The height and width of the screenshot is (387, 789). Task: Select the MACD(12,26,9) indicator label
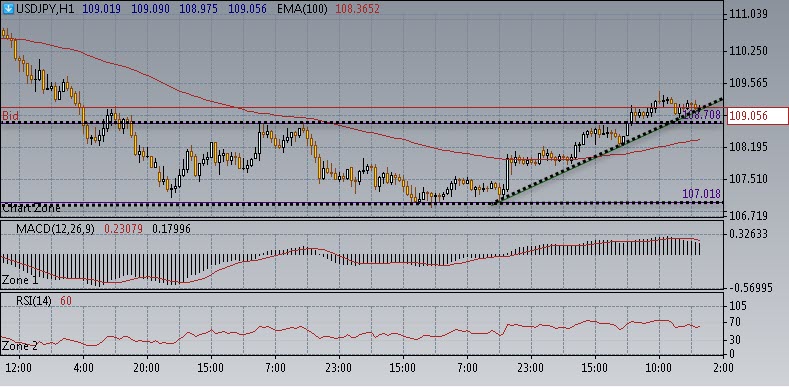point(54,229)
